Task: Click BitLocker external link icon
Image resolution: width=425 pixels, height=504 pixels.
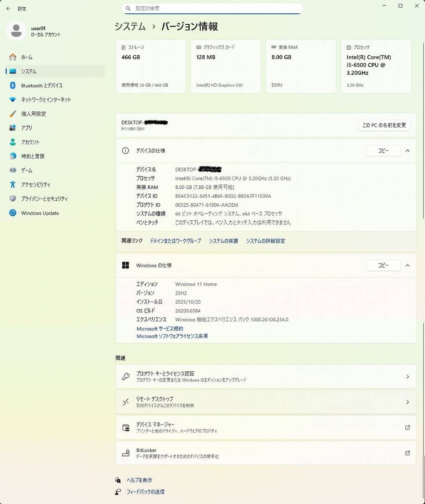Action: click(x=407, y=453)
